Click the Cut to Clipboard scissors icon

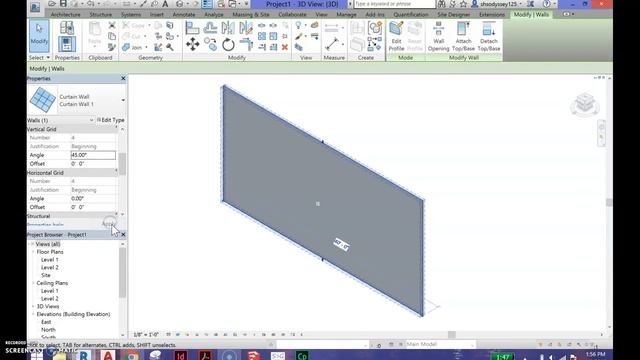click(112, 25)
